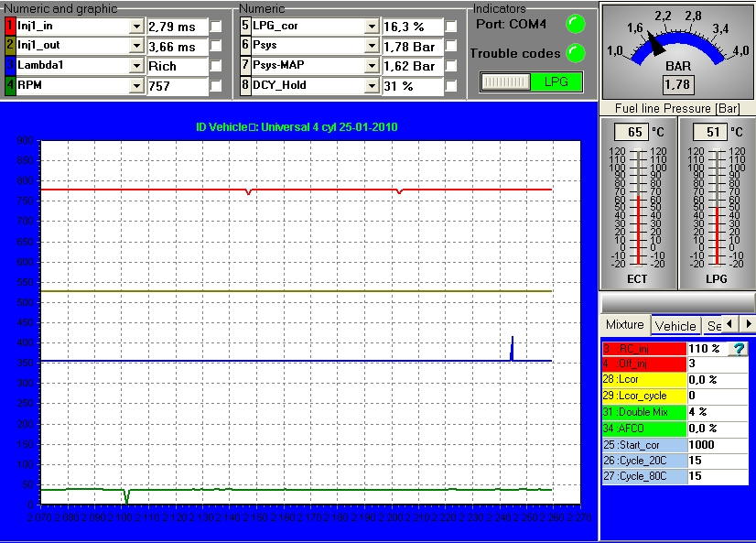The image size is (756, 543).
Task: Enable the Inj1_in graph checkbox
Action: pos(216,27)
